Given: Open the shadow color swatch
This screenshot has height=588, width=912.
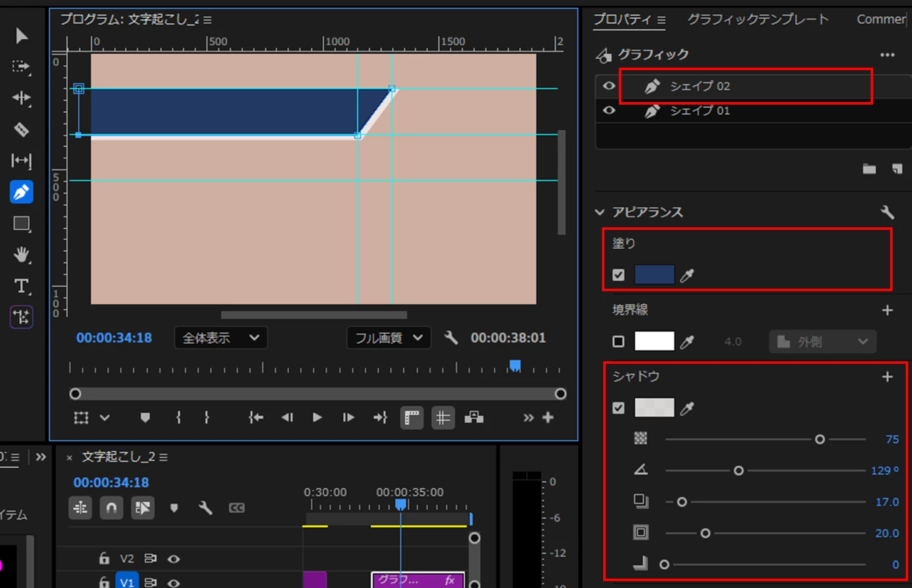Looking at the screenshot, I should tap(655, 408).
